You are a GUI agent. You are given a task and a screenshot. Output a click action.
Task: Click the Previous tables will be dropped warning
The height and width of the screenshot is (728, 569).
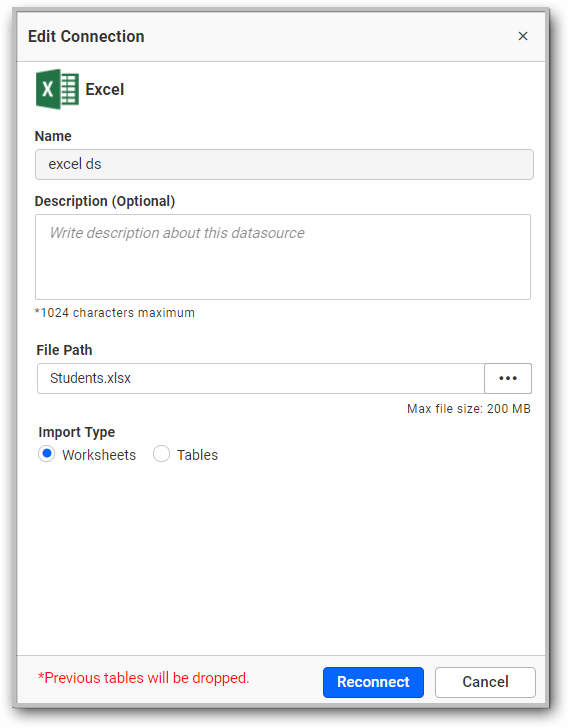[143, 678]
